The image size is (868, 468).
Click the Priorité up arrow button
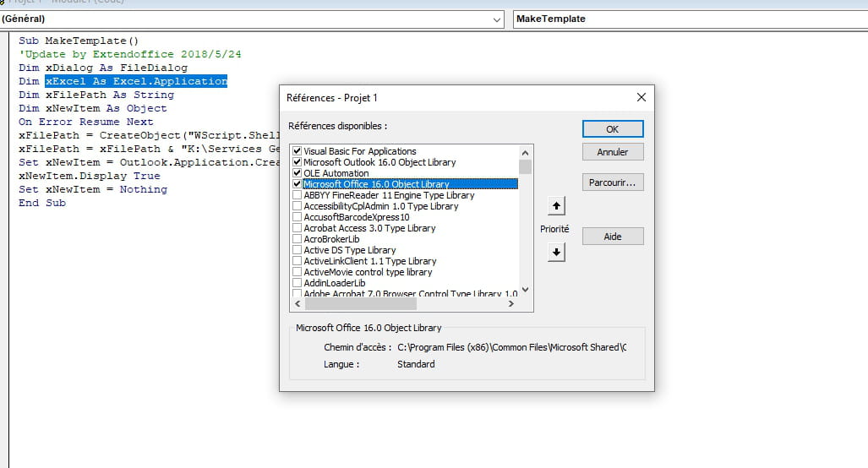[556, 206]
